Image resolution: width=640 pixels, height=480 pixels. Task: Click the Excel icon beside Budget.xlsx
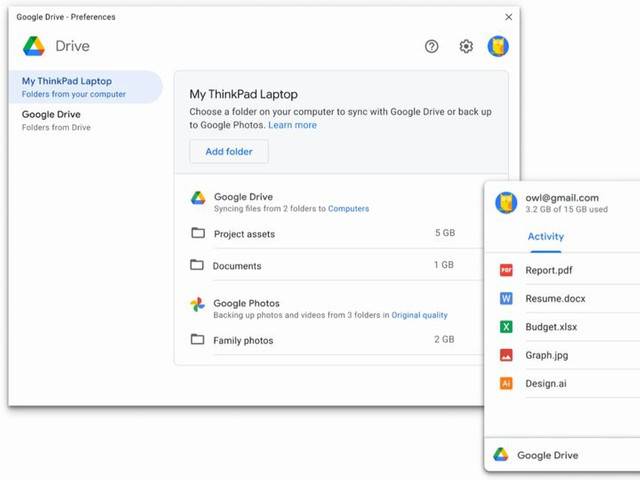506,327
